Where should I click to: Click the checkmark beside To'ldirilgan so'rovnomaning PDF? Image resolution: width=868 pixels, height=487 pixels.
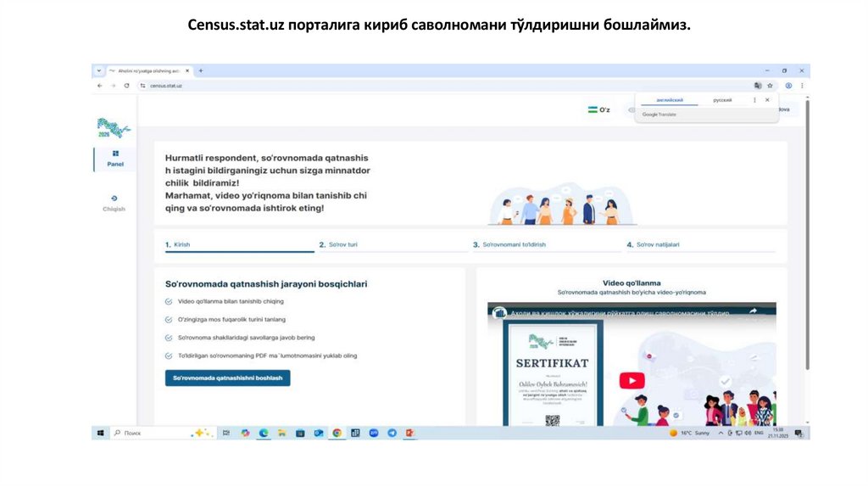[169, 355]
